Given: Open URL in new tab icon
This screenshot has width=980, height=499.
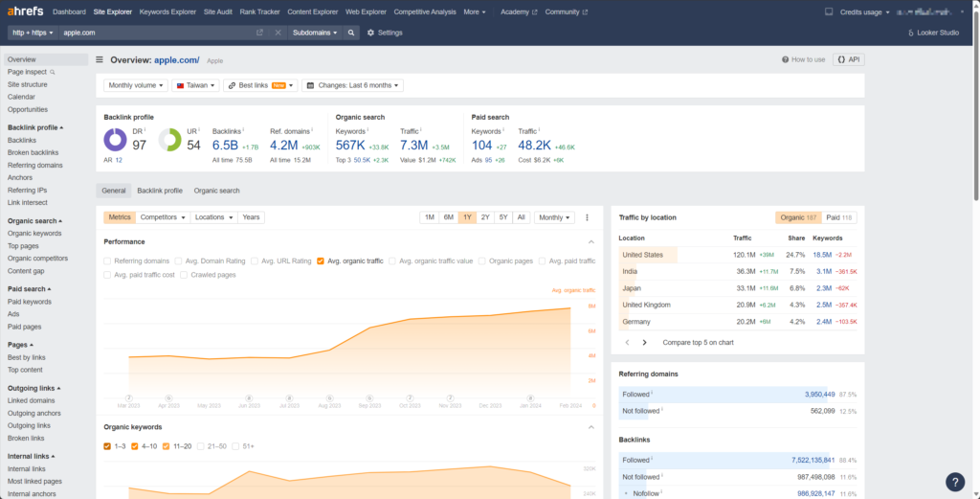Looking at the screenshot, I should 259,33.
